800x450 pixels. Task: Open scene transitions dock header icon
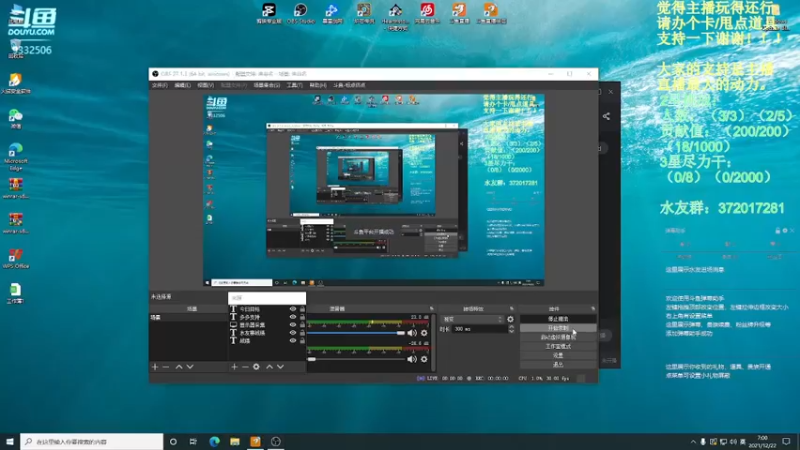[511, 309]
